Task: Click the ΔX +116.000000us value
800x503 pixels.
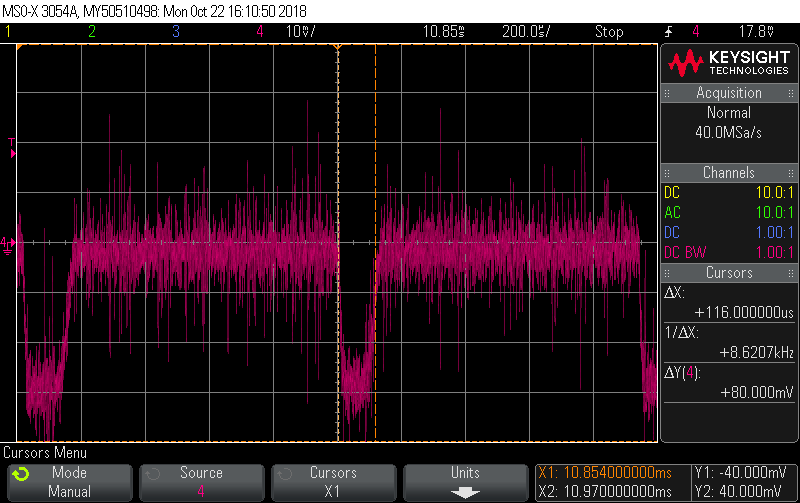Action: (744, 313)
